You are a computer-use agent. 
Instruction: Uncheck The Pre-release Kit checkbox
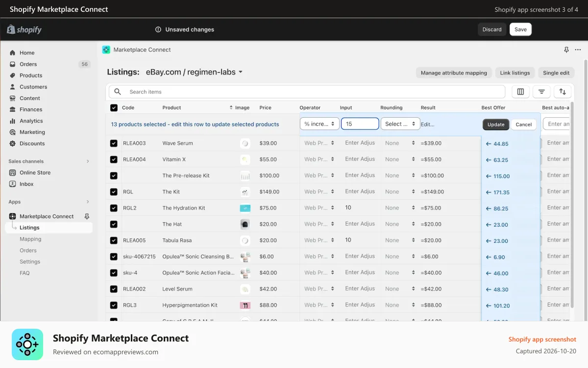[x=114, y=176]
